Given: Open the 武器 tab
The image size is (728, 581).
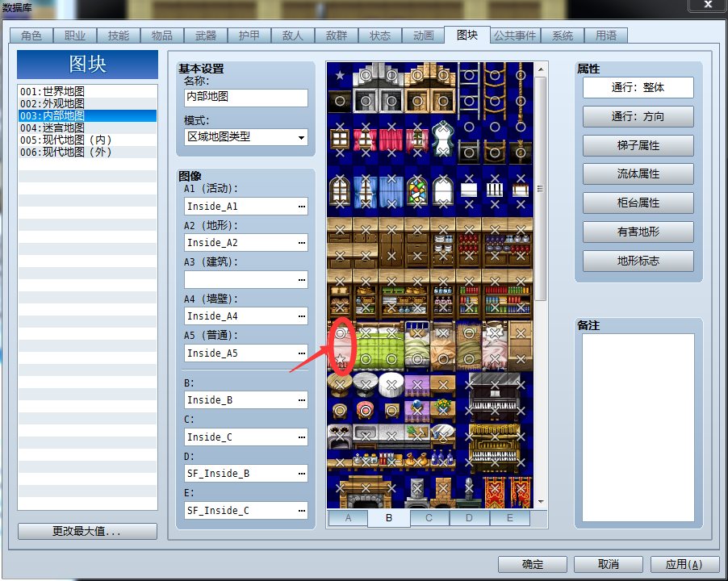Looking at the screenshot, I should pyautogui.click(x=206, y=36).
